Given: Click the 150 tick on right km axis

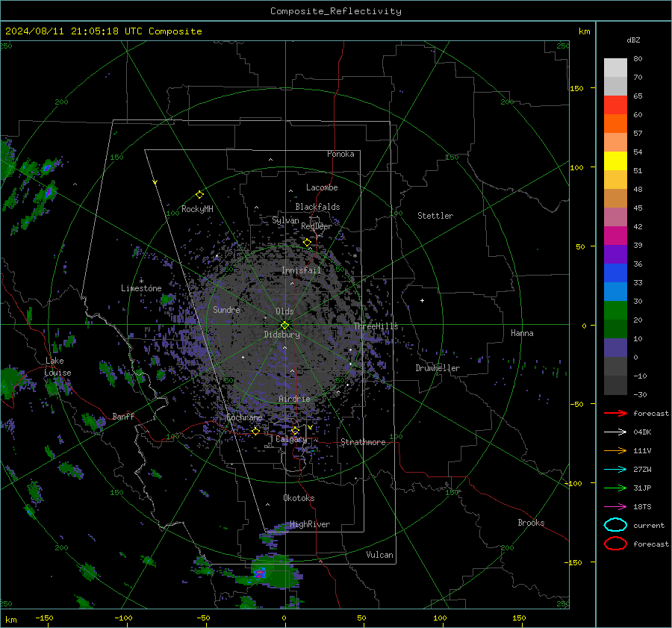Looking at the screenshot, I should tap(576, 88).
